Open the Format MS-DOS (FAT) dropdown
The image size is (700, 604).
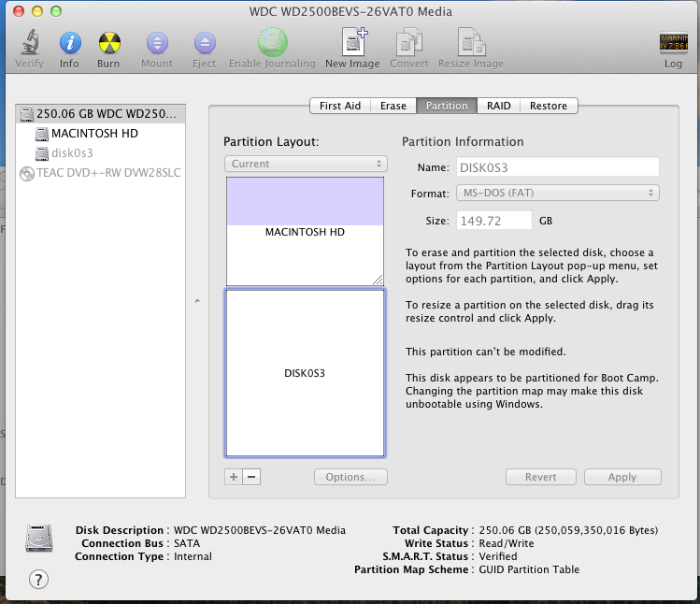(x=558, y=193)
